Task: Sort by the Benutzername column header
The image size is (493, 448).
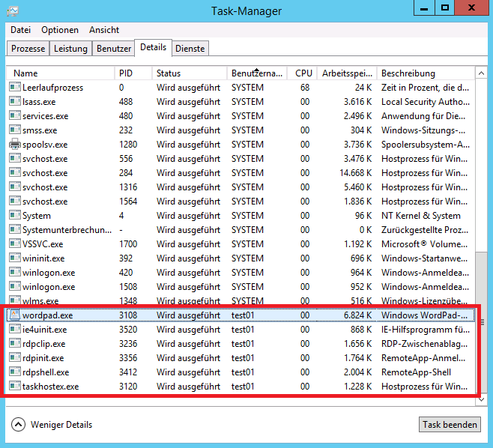Action: [x=257, y=73]
